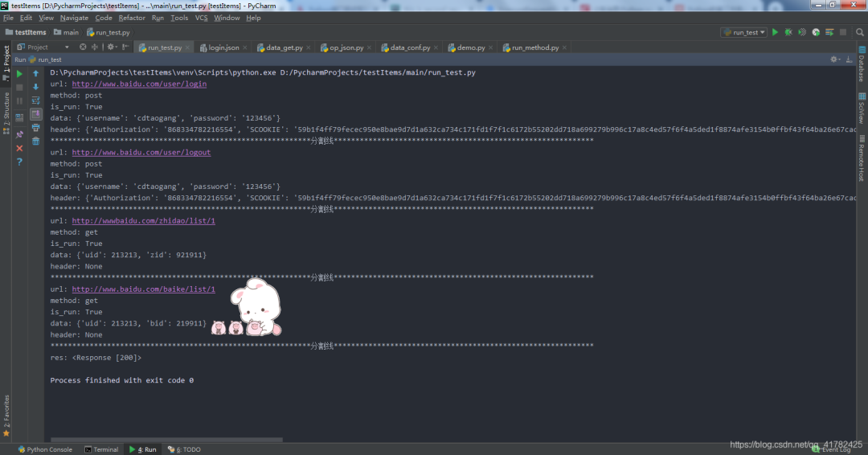Click testItems breadcrumb in navigation bar
Screen dimensions: 868x455
click(x=26, y=32)
